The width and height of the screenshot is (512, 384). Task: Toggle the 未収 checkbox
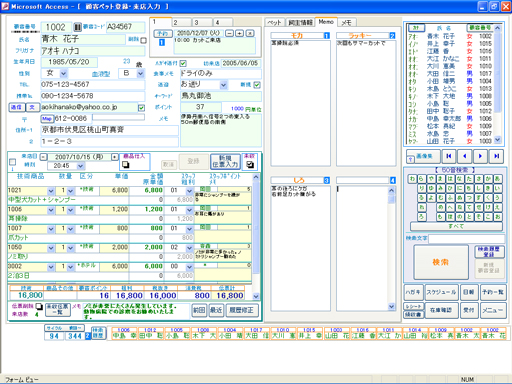click(x=250, y=164)
